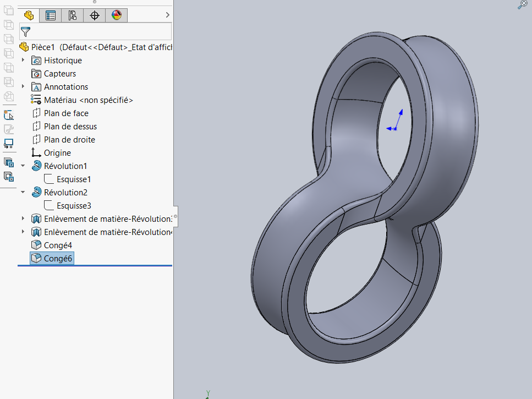
Task: Click the funnel filter icon
Action: [x=25, y=31]
